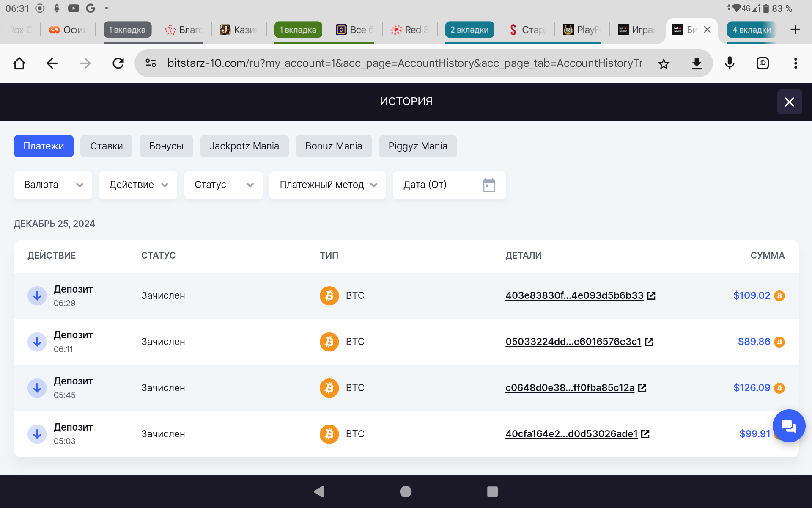Tap the microphone voice search icon

(729, 64)
